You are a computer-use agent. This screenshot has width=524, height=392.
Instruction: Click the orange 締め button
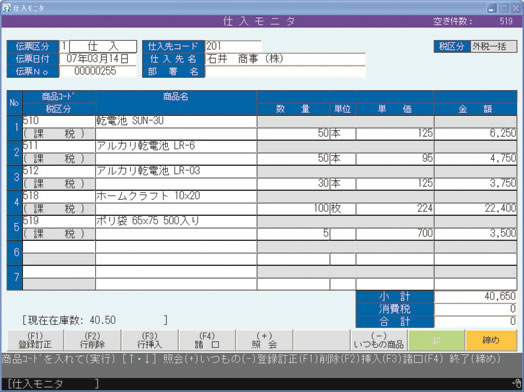pyautogui.click(x=491, y=340)
